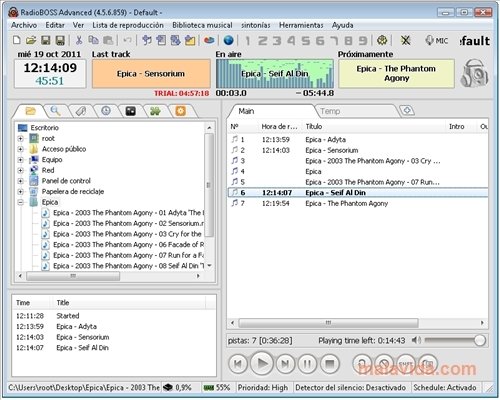Select the clock scheduler tab icon
Screen dimensions: 500x400
click(106, 111)
